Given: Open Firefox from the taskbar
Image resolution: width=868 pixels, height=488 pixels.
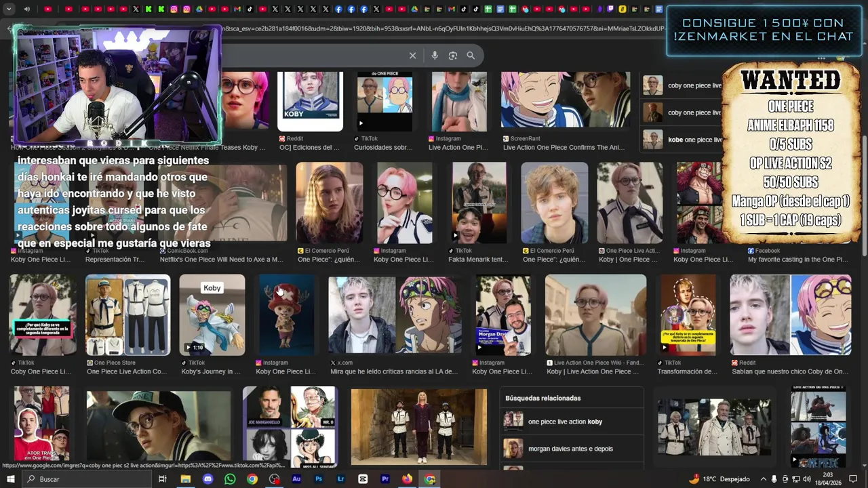Looking at the screenshot, I should [407, 479].
